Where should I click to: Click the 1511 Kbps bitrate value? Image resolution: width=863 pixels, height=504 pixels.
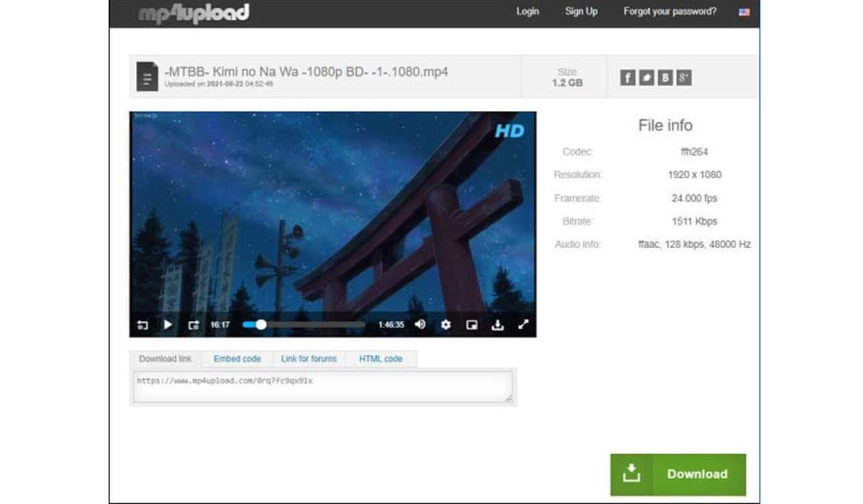point(694,221)
